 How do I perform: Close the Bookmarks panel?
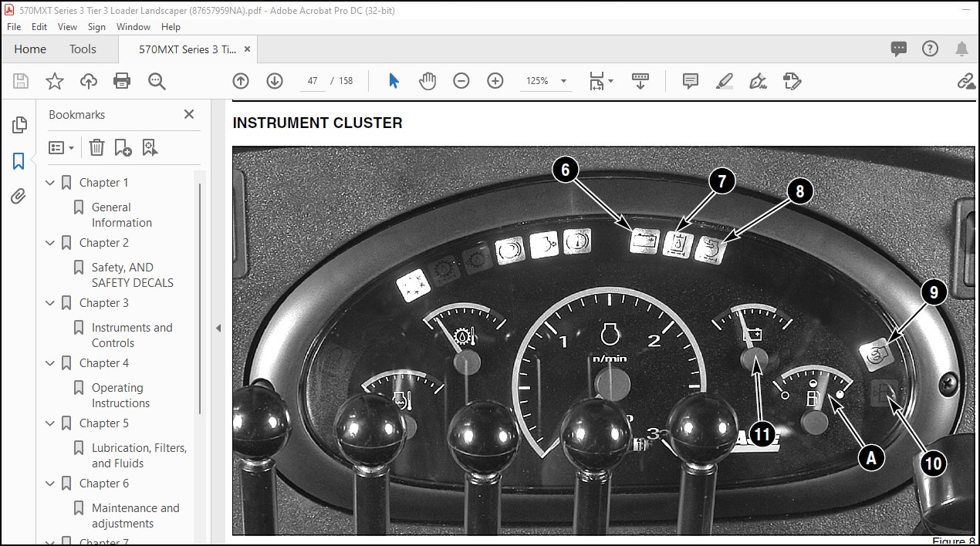(189, 114)
